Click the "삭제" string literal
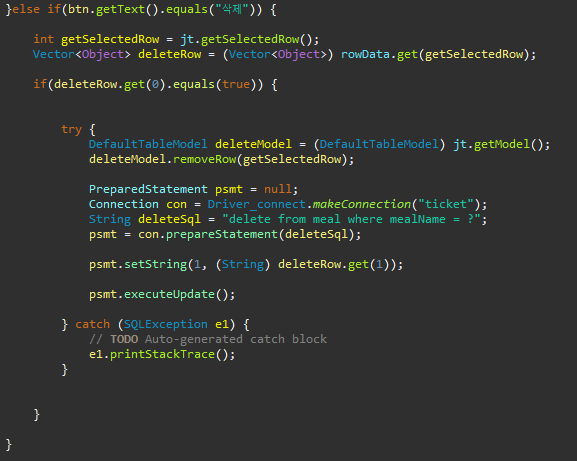 coord(232,9)
